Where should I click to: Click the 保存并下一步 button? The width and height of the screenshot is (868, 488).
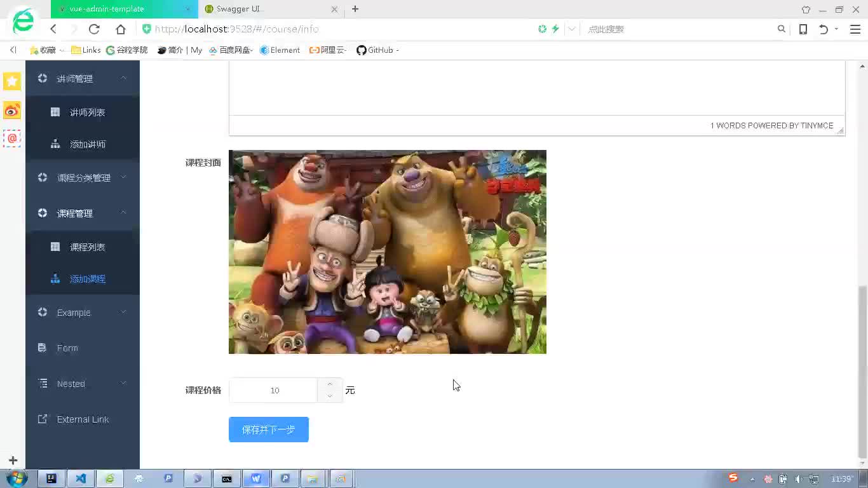(269, 430)
